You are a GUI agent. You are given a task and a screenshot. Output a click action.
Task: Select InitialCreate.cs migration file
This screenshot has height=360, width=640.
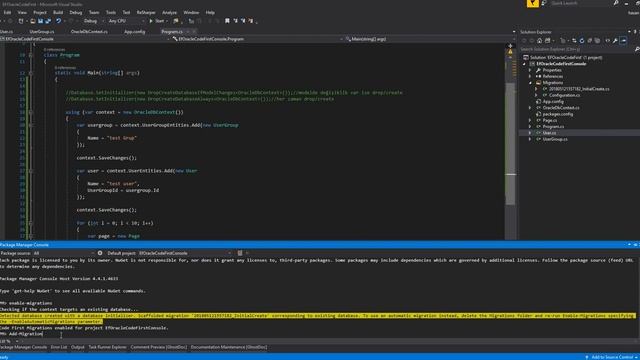(x=579, y=89)
